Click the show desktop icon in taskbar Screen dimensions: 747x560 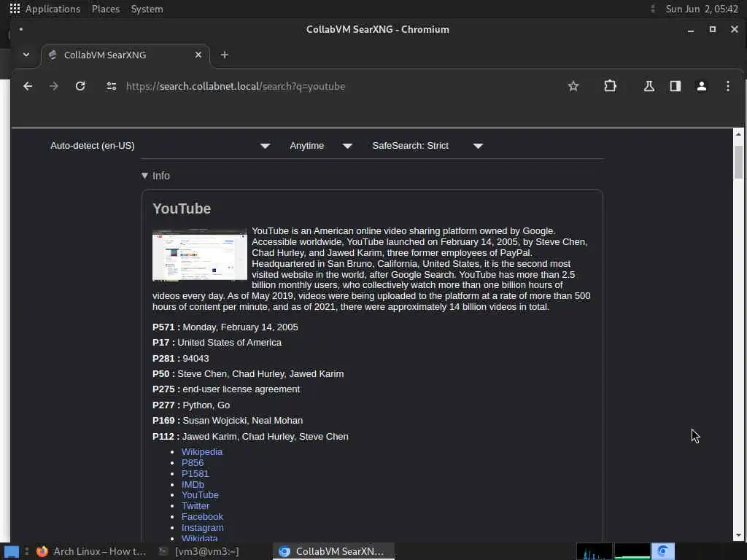coord(12,552)
